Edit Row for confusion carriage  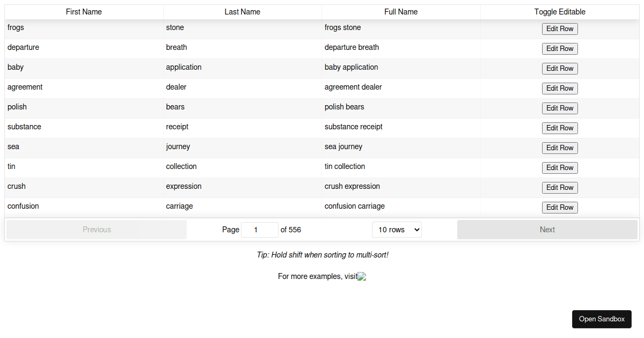point(560,207)
